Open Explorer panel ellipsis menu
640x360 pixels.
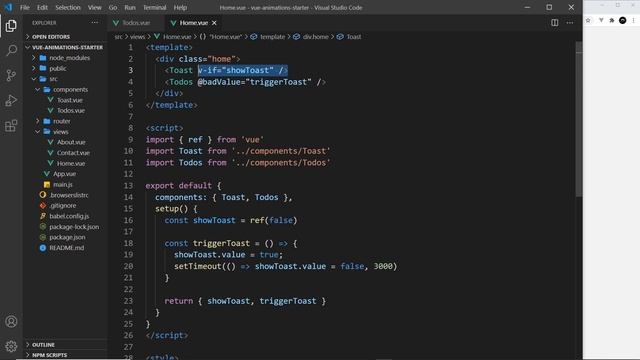95,23
